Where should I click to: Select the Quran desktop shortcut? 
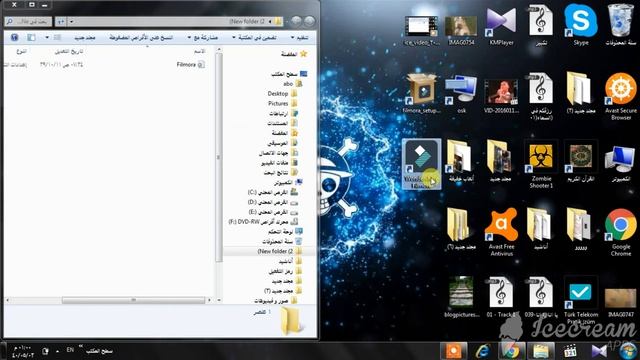580,162
